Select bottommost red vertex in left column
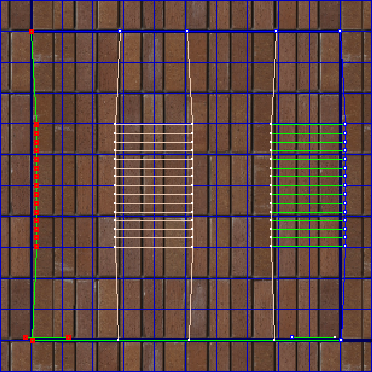The height and width of the screenshot is (372, 372). [x=37, y=247]
